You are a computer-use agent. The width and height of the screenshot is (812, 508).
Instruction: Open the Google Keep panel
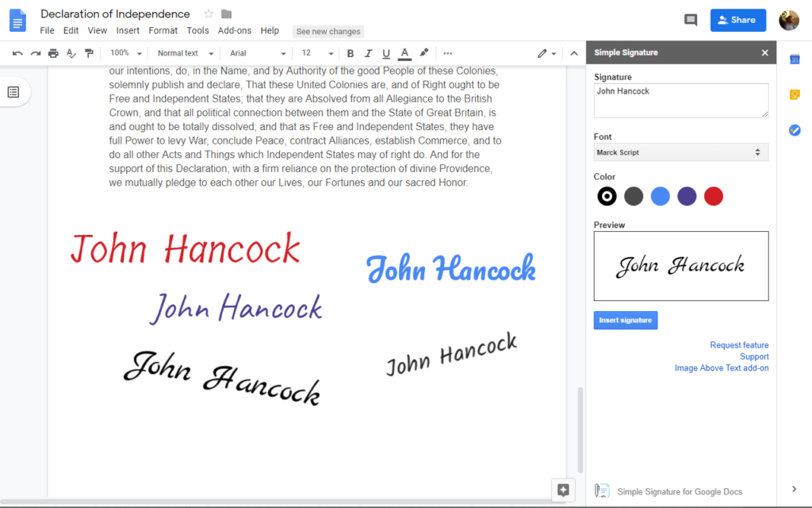coord(795,94)
